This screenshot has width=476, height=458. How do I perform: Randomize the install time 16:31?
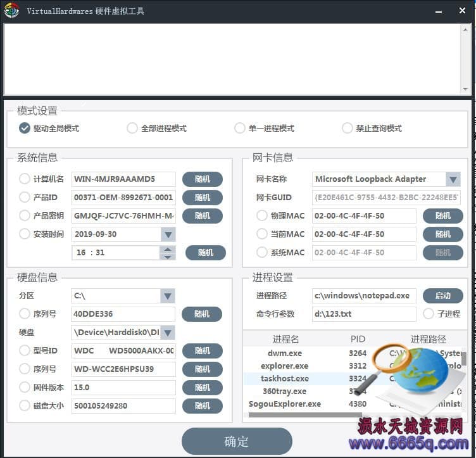(206, 253)
